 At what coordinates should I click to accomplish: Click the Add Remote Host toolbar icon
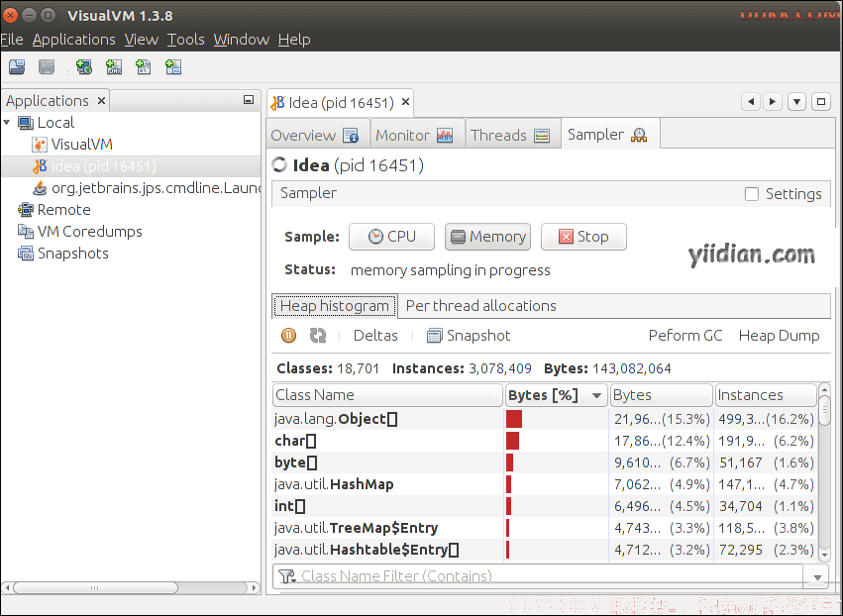(84, 67)
